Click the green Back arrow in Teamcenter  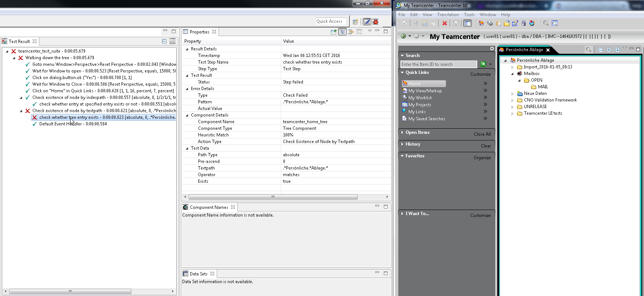[403, 36]
